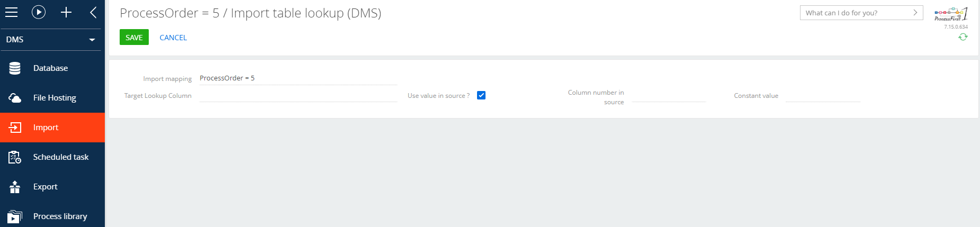Screen dimensions: 980x227
Task: Open the hamburger navigation menu
Action: 11,12
